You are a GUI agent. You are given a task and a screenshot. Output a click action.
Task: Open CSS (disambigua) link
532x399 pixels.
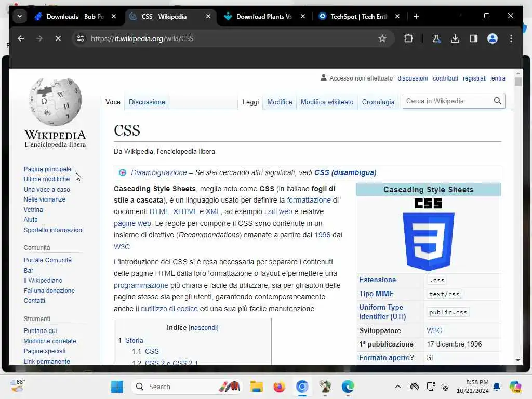pyautogui.click(x=345, y=172)
